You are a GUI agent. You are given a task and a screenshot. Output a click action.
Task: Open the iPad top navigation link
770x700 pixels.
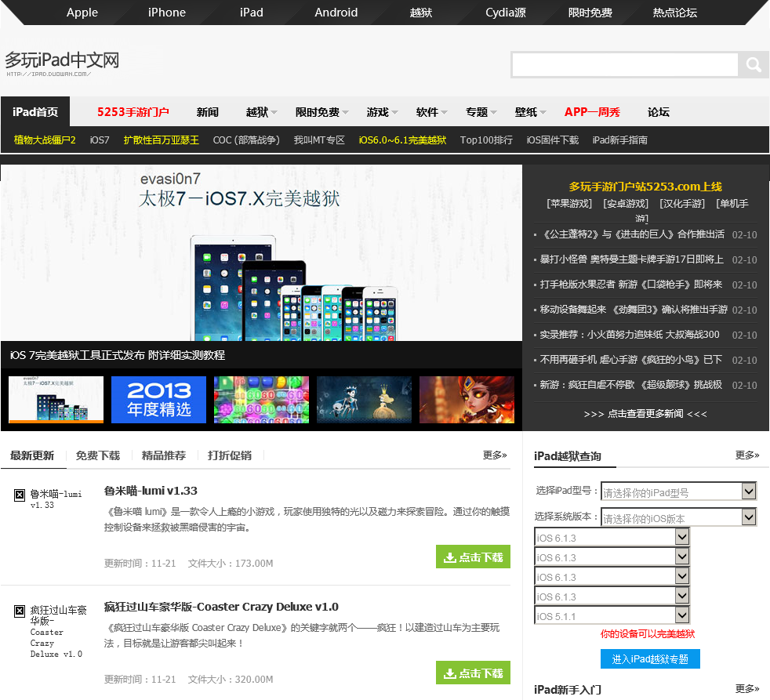coord(252,13)
